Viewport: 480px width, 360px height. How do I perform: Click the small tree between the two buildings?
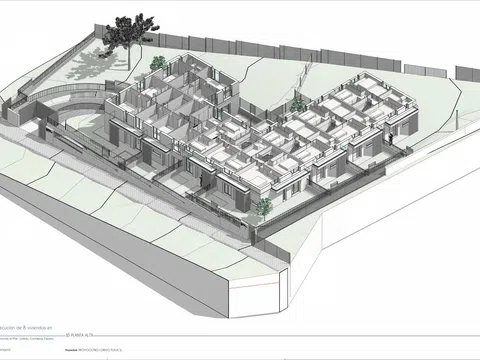(x=297, y=104)
